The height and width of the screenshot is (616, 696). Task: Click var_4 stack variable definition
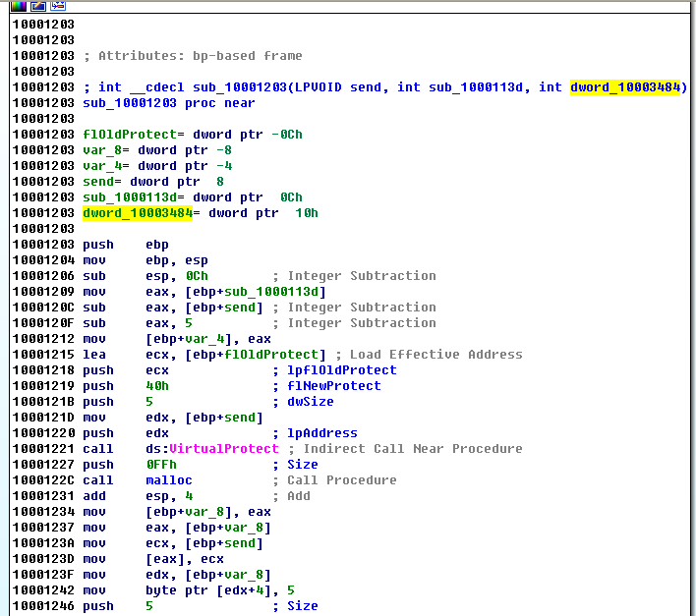[157, 166]
